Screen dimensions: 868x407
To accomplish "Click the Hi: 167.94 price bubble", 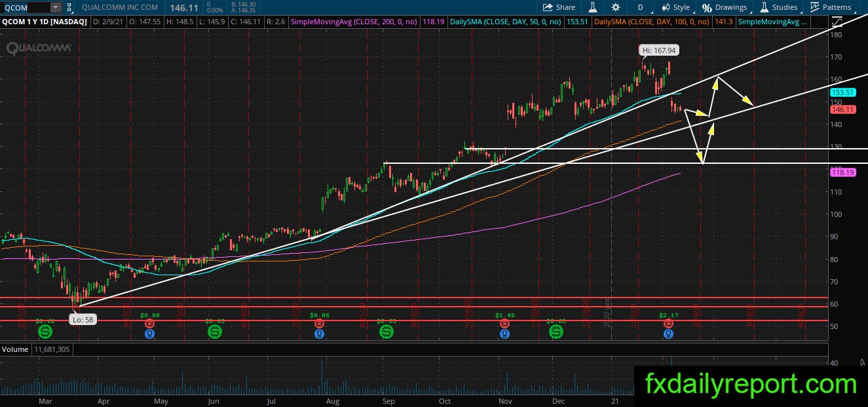I will 658,49.
